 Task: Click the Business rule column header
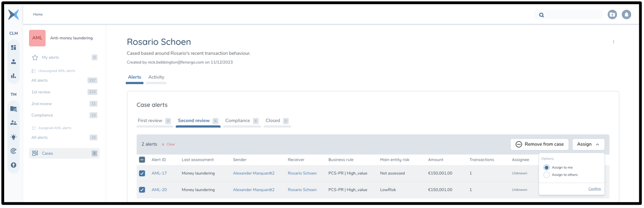[341, 160]
